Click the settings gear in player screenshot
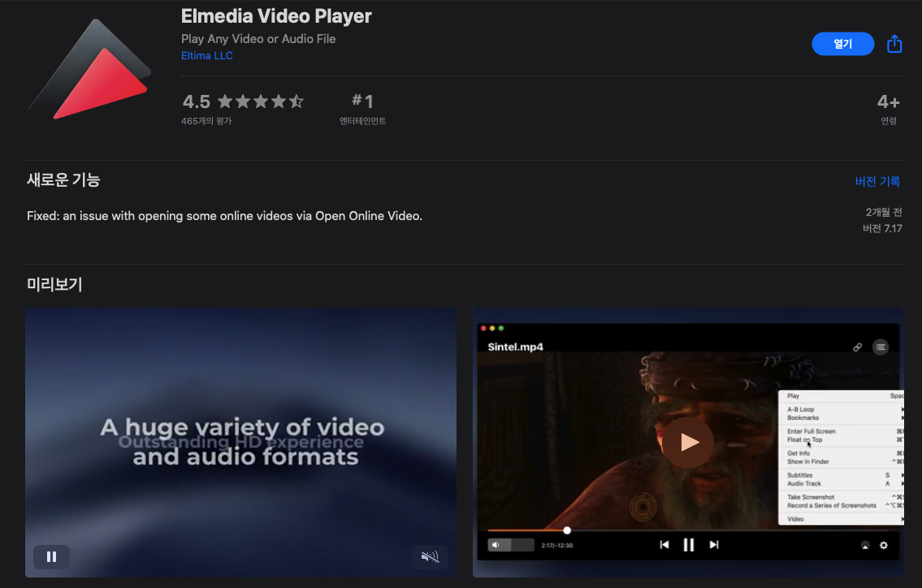922x588 pixels. [x=883, y=546]
